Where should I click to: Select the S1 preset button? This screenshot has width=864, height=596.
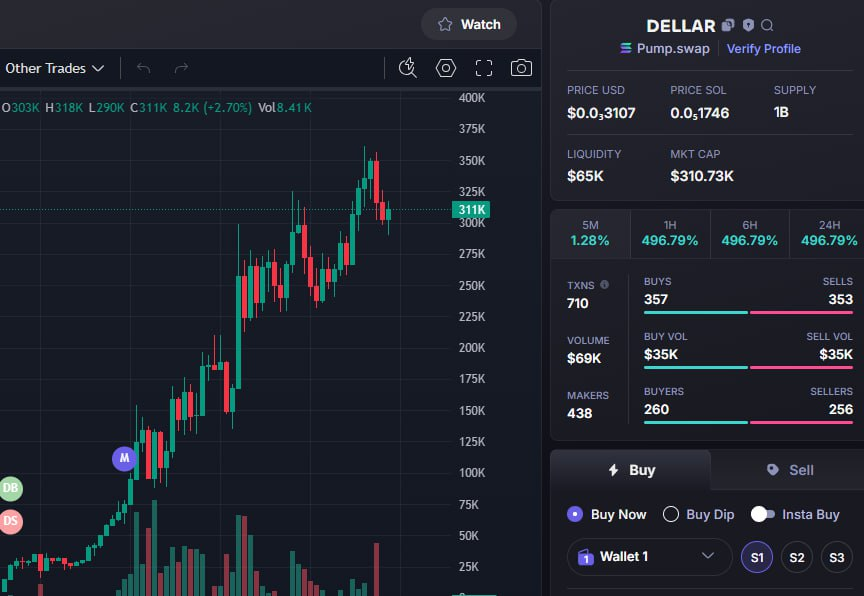[757, 557]
